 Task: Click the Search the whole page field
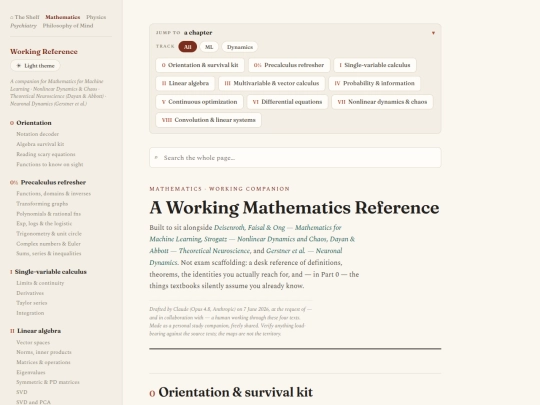tap(295, 158)
